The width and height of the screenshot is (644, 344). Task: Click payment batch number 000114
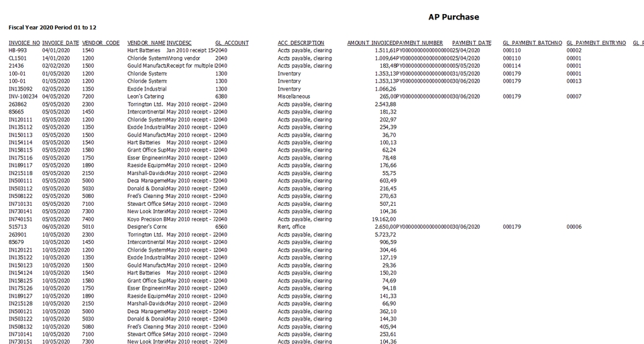pos(512,66)
